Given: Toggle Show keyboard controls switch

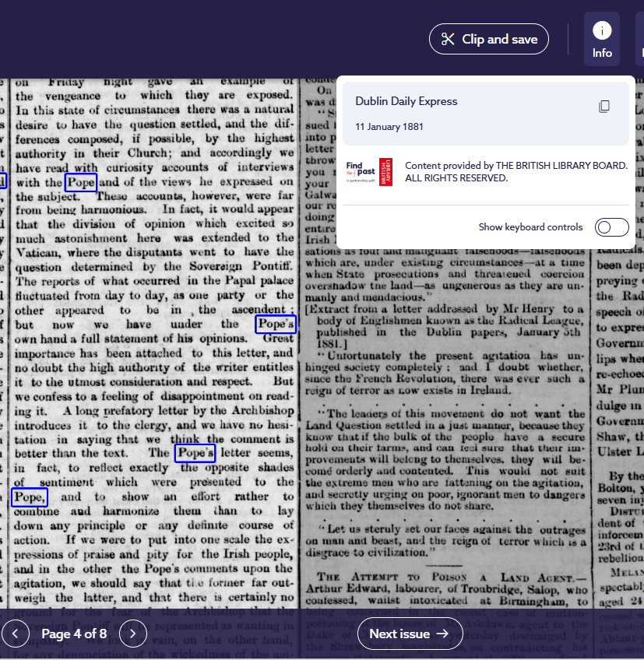Looking at the screenshot, I should coord(611,227).
